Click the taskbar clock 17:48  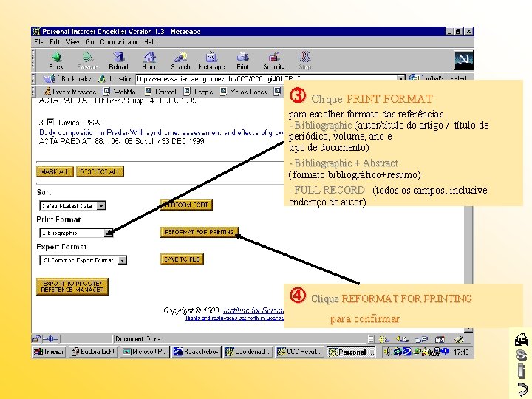tap(461, 352)
